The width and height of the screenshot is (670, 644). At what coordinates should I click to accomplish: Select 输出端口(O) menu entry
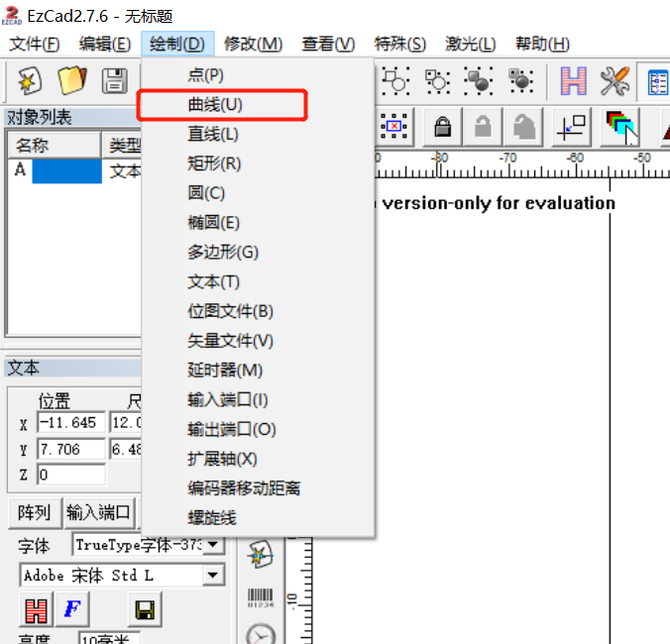[258, 430]
